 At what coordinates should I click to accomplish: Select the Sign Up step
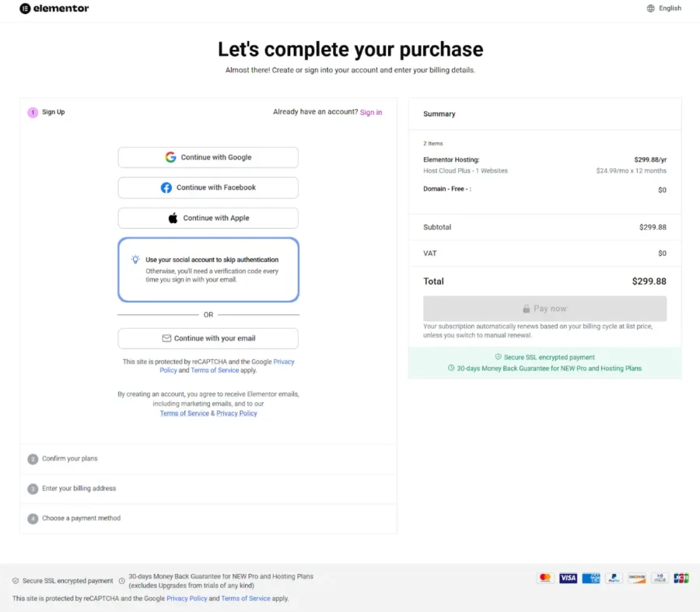(47, 112)
